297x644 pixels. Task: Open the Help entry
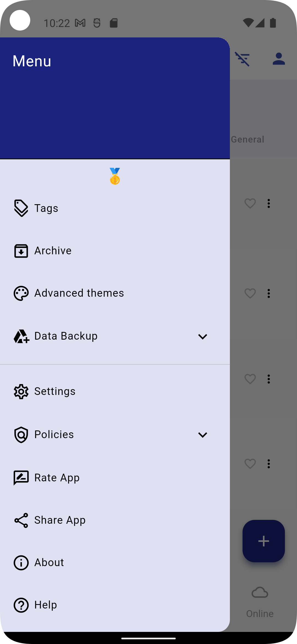point(46,605)
